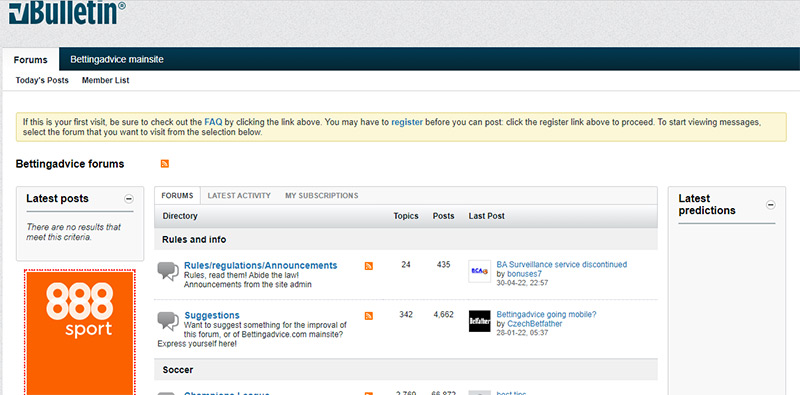This screenshot has width=800, height=395.
Task: Click the Last Post column header
Action: (487, 216)
